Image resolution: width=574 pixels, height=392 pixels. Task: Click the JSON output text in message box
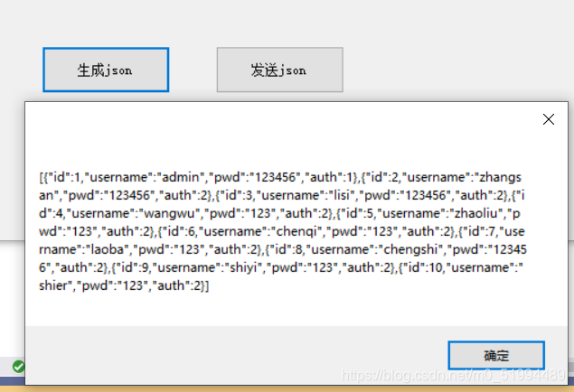point(283,231)
